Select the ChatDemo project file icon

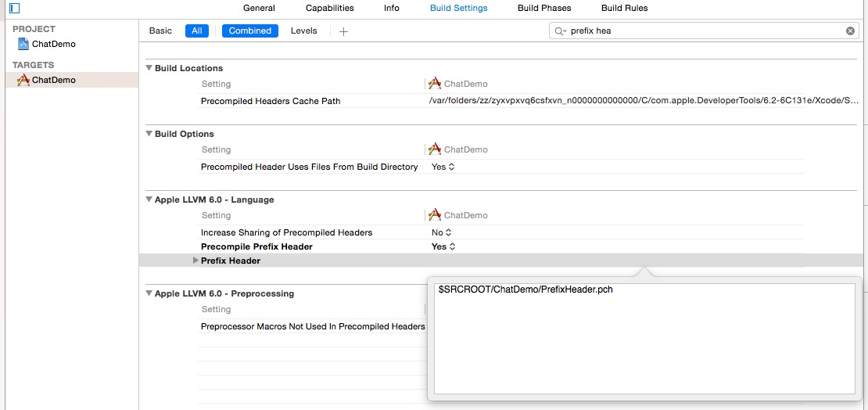pyautogui.click(x=23, y=44)
